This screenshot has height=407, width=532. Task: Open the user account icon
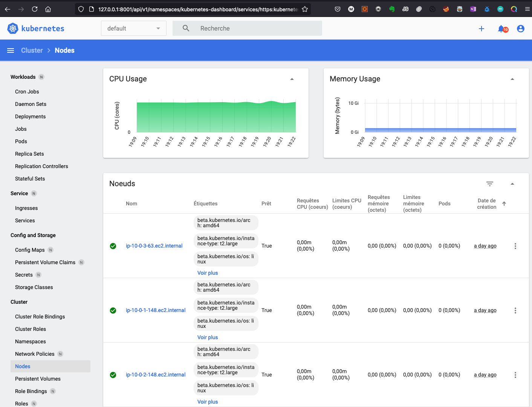tap(520, 29)
